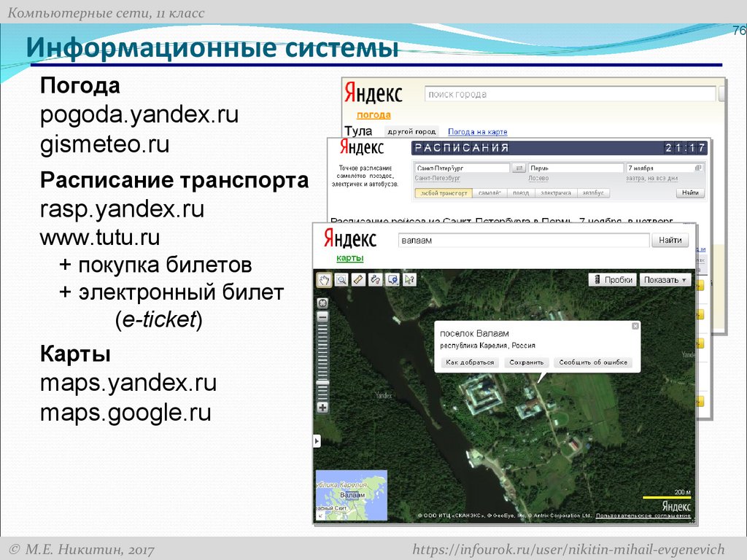The image size is (747, 560).
Task: Click the Санкт-Петербург suggestion under the departure field
Action: 438,178
